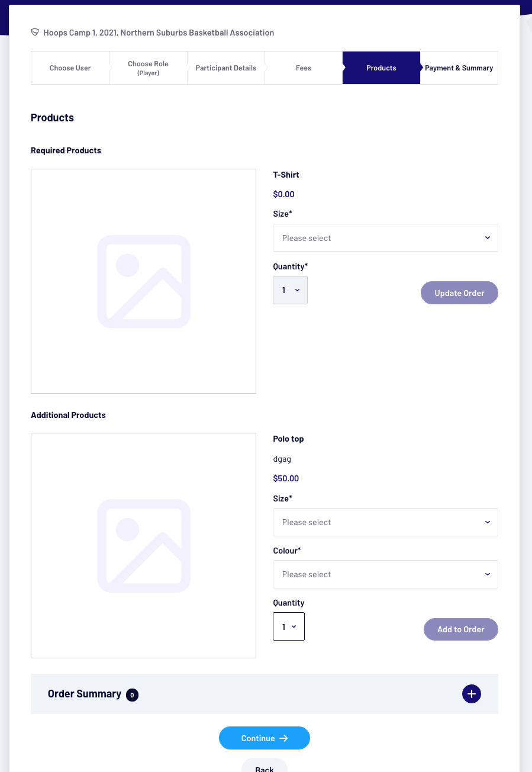532x772 pixels.
Task: Click the shield icon beside Hoops Camp title
Action: (x=35, y=33)
